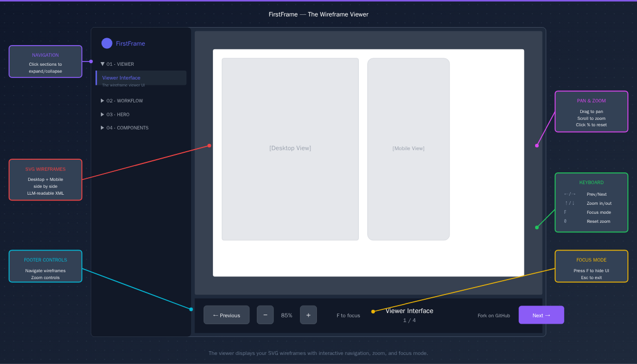
Task: Click the 1 / 4 page counter
Action: point(409,320)
